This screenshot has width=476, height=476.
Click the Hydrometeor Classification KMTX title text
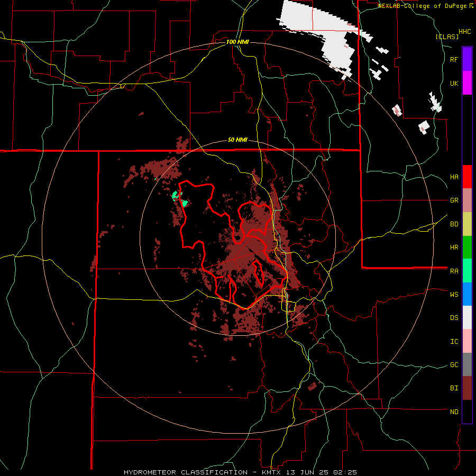tap(240, 472)
